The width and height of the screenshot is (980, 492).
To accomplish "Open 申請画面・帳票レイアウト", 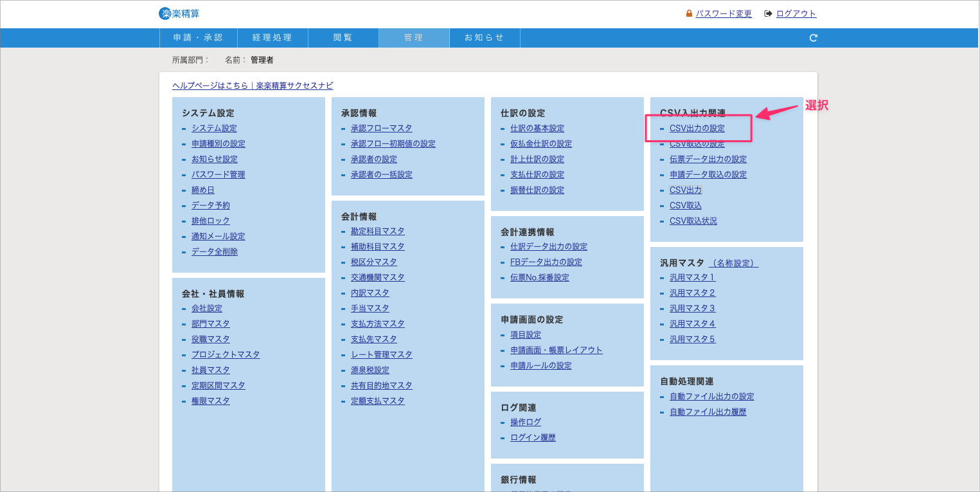I will [557, 351].
